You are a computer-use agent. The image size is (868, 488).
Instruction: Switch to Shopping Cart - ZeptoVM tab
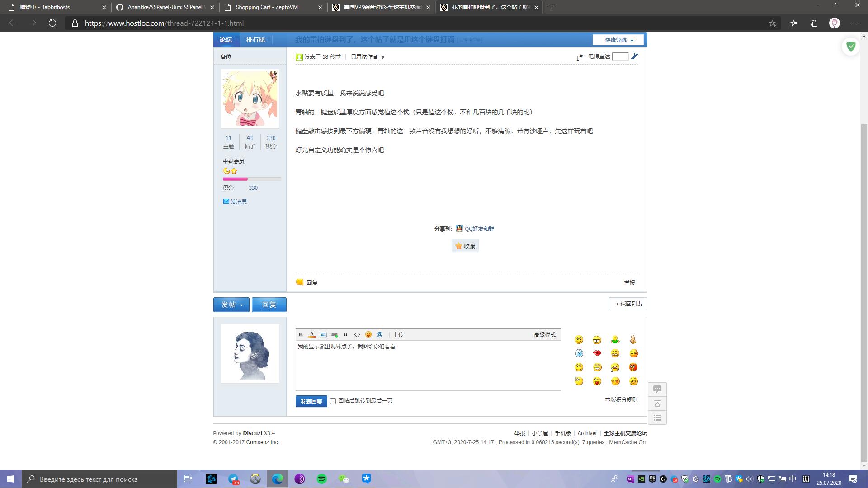267,7
